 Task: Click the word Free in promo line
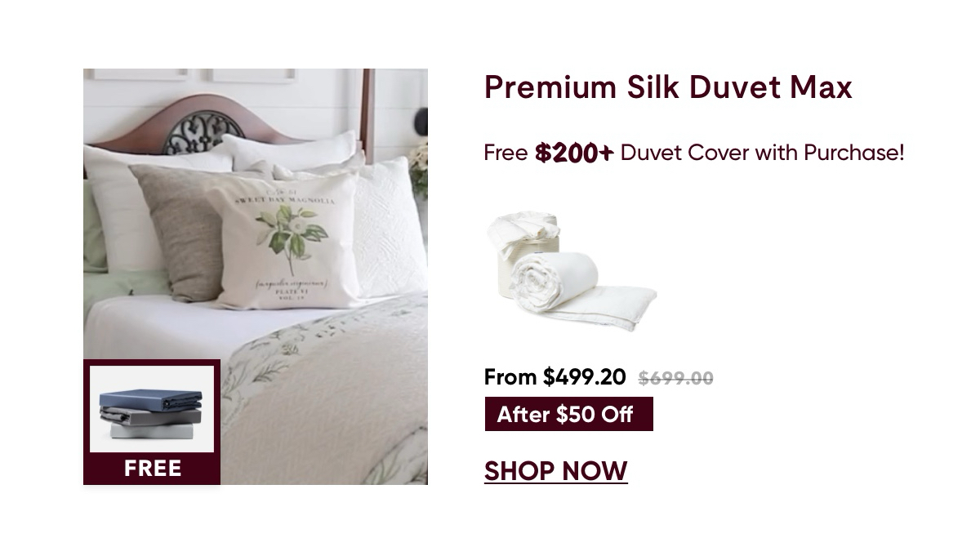coord(506,153)
